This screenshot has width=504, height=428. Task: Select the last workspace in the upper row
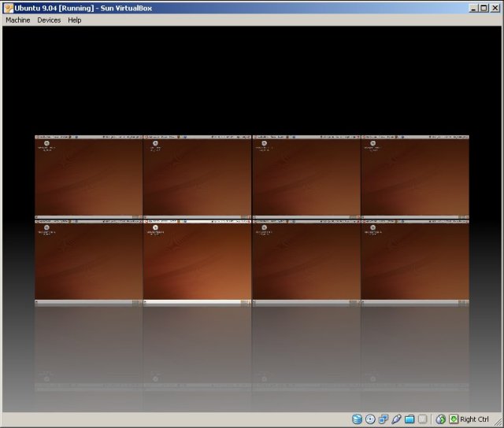(x=415, y=177)
